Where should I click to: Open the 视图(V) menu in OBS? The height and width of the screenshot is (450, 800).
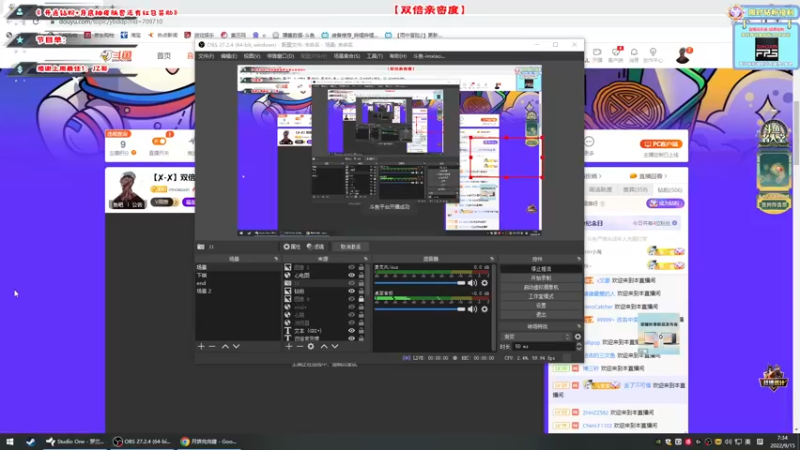(252, 56)
